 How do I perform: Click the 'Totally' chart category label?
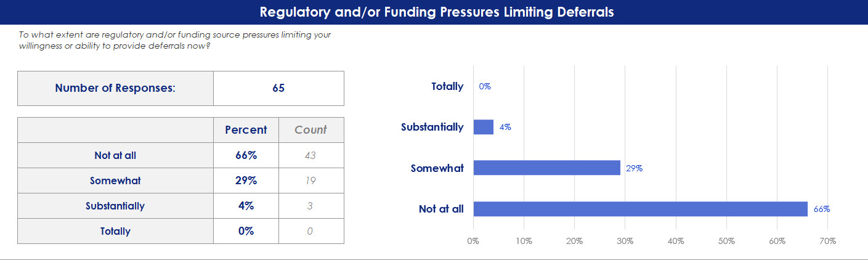point(447,86)
